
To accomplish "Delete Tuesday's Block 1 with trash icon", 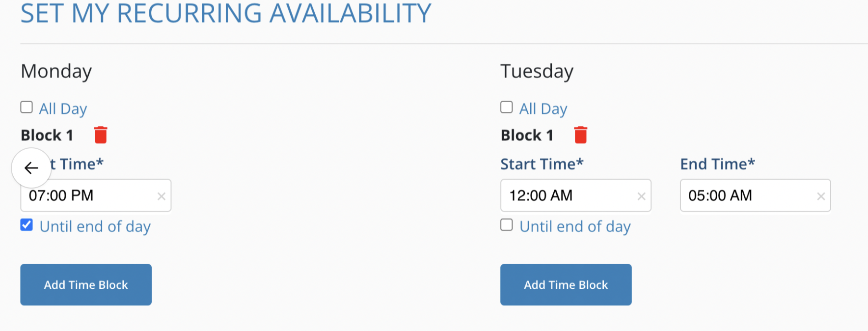I will pos(581,135).
